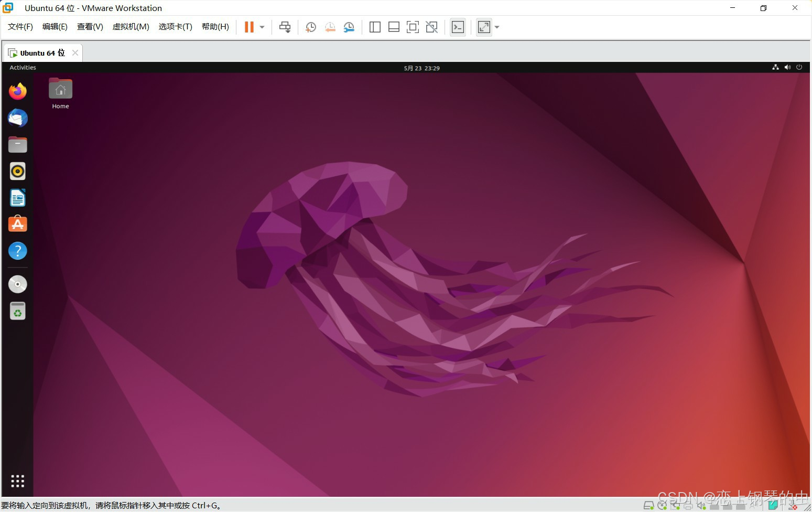Close the Ubuntu 64 位 tab
This screenshot has width=812, height=512.
point(75,53)
